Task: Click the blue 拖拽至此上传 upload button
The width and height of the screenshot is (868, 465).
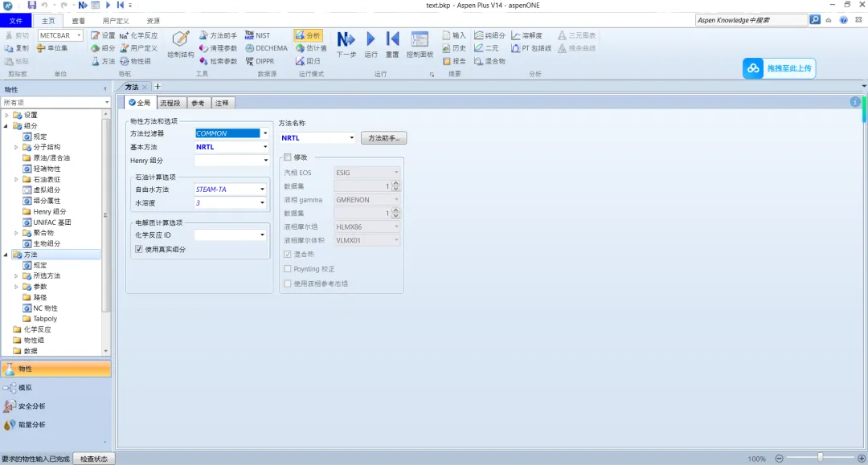Action: click(x=779, y=68)
